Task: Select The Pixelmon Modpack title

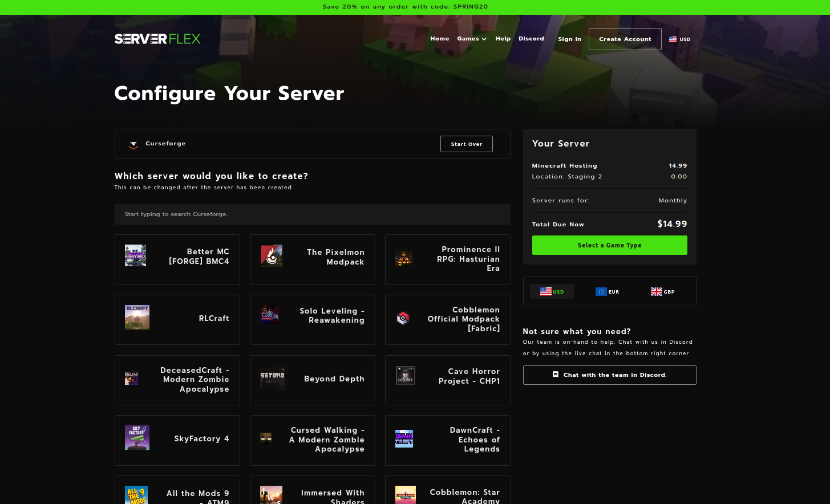Action: tap(335, 257)
